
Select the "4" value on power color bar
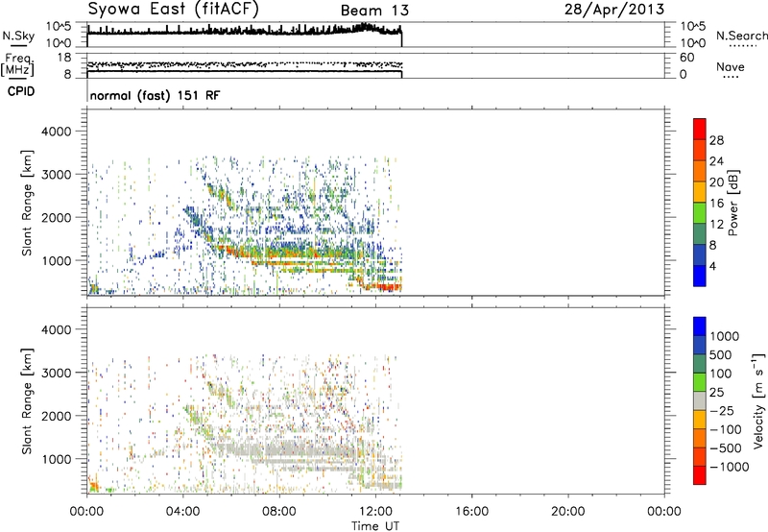(x=712, y=266)
